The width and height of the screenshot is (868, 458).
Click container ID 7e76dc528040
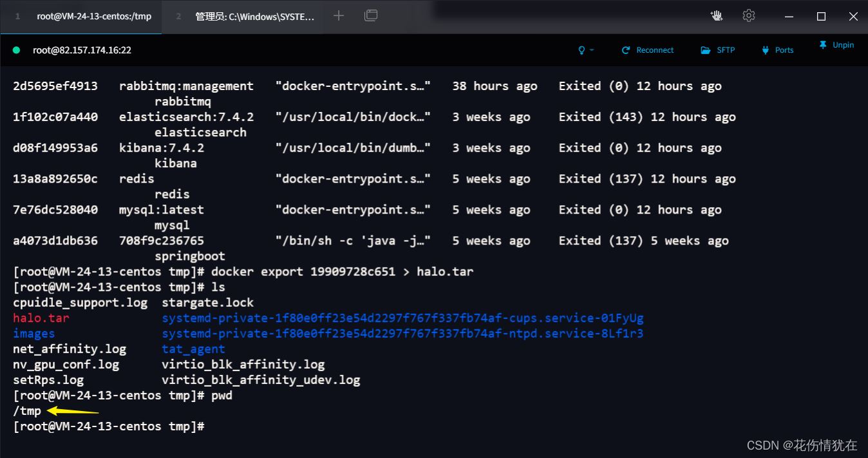click(x=55, y=210)
